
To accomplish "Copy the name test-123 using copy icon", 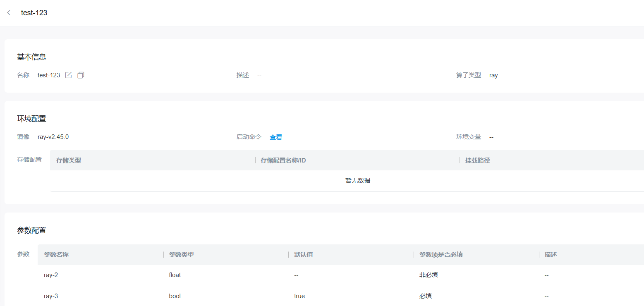I will coord(81,75).
